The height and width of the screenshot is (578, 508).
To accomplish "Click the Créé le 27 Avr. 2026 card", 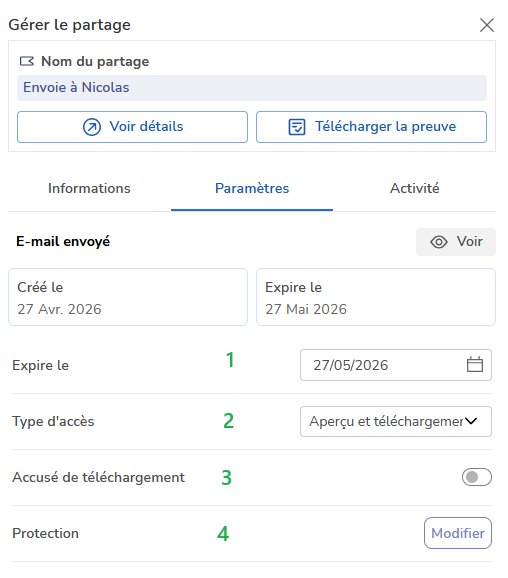I will (x=128, y=297).
